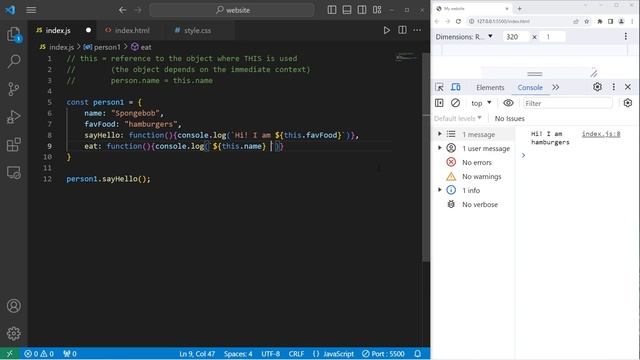Click the ports forwarded indicator in status bar

[x=70, y=354]
